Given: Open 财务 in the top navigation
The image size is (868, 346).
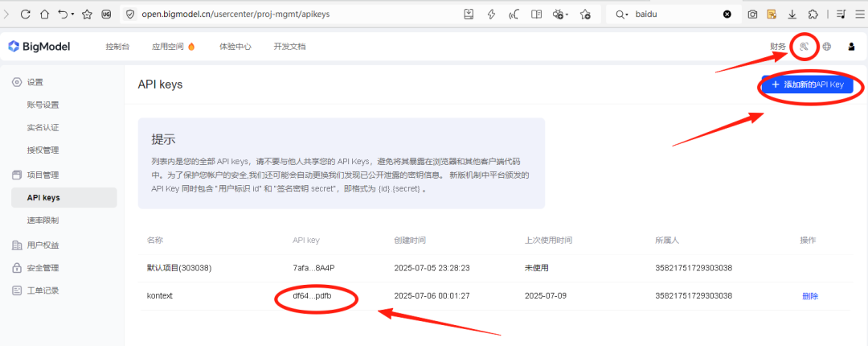Looking at the screenshot, I should point(778,47).
